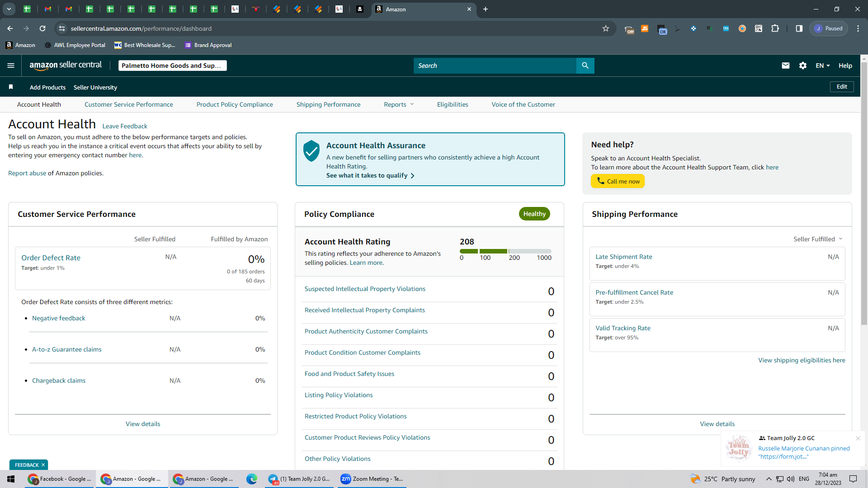Open Microsoft Edge from the taskbar
868x488 pixels.
tap(252, 479)
